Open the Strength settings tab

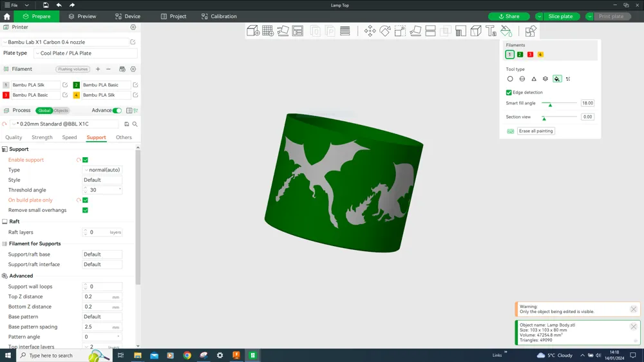pyautogui.click(x=42, y=137)
